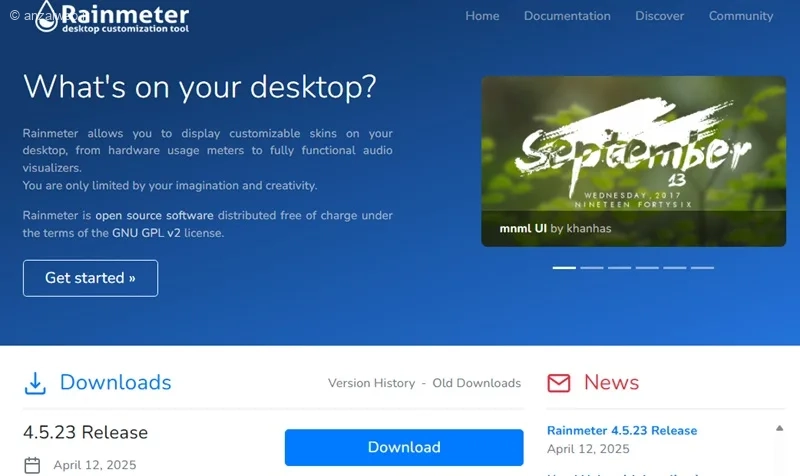The width and height of the screenshot is (800, 476).
Task: View the Version History link
Action: click(371, 383)
